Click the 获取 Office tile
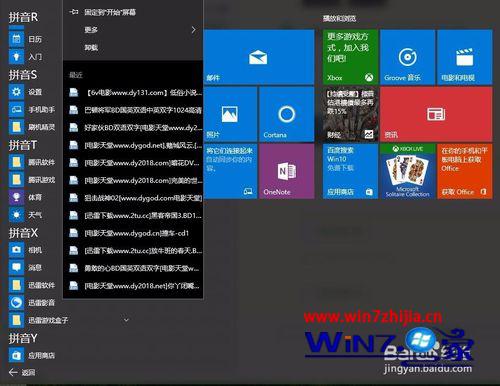Viewport: 500px width, 386px height. pos(465,171)
